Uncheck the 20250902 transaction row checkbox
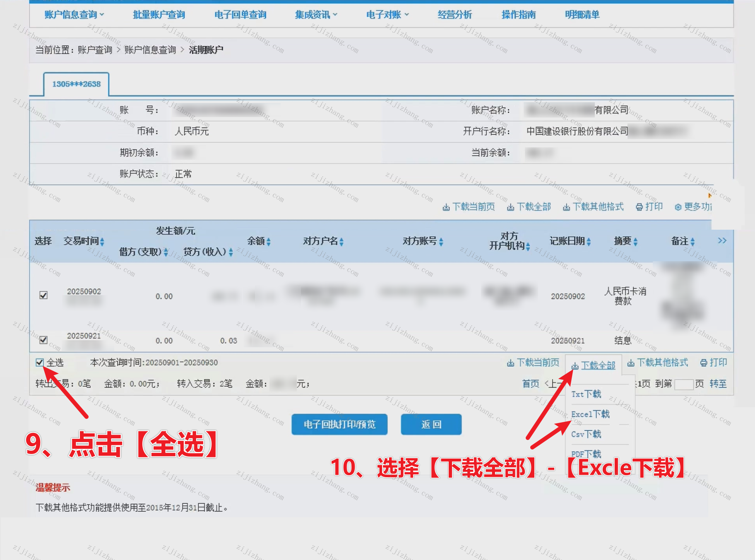This screenshot has height=560, width=755. 43,295
